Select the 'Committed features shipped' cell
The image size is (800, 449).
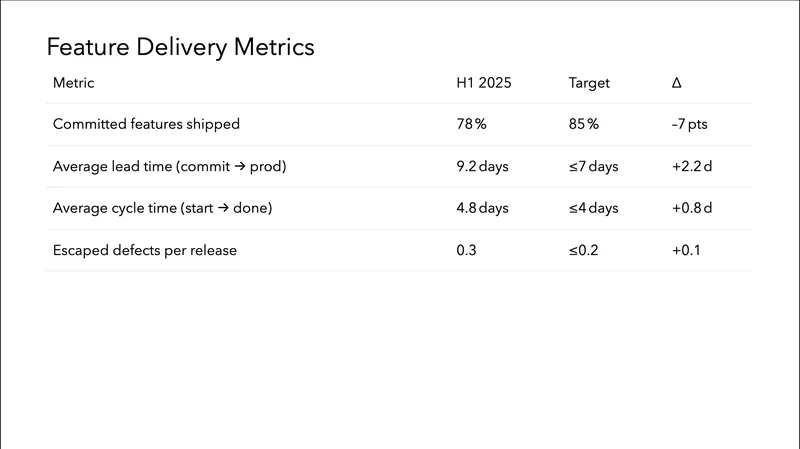click(146, 125)
